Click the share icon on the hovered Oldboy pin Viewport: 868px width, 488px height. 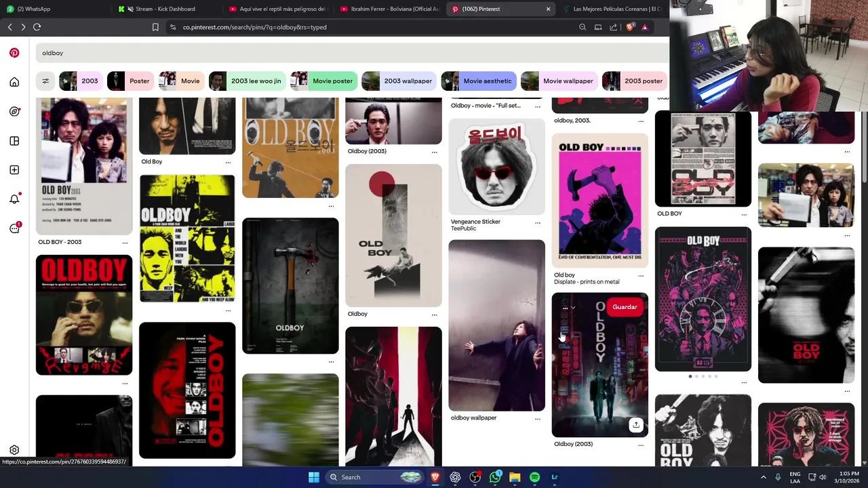tap(635, 424)
